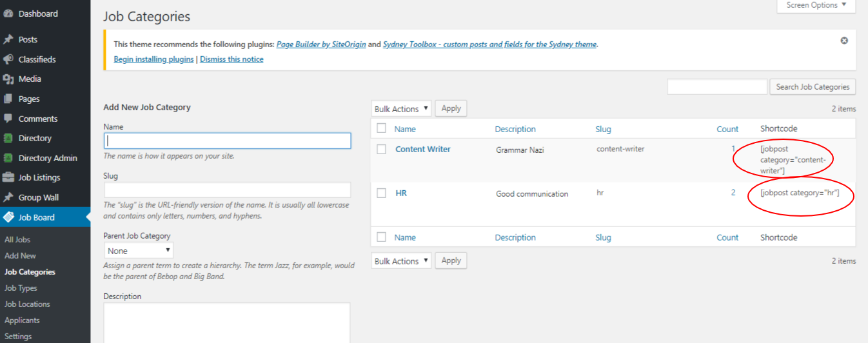
Task: Click the Directory Admin icon
Action: click(8, 158)
